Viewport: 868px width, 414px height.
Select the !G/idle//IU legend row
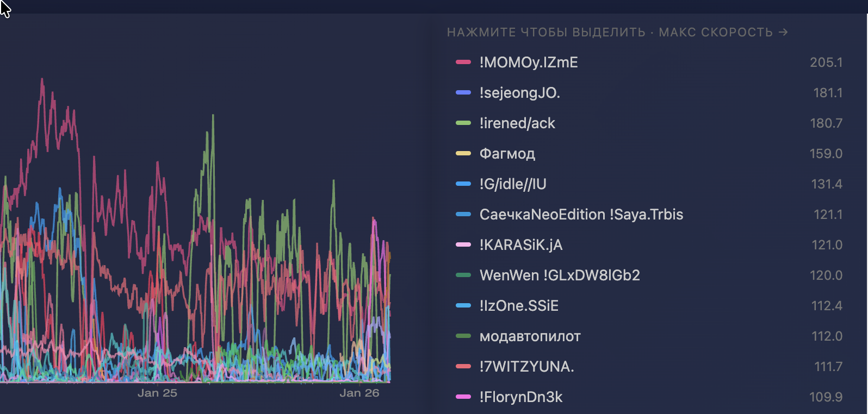coord(512,184)
